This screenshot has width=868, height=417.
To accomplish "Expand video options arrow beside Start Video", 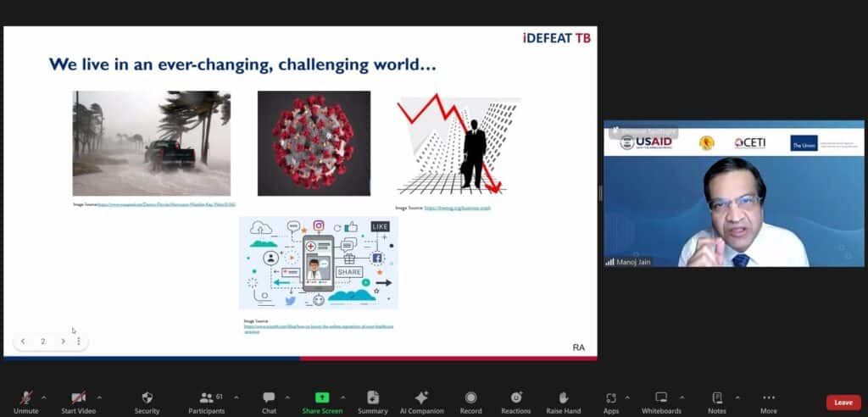I will 100,397.
